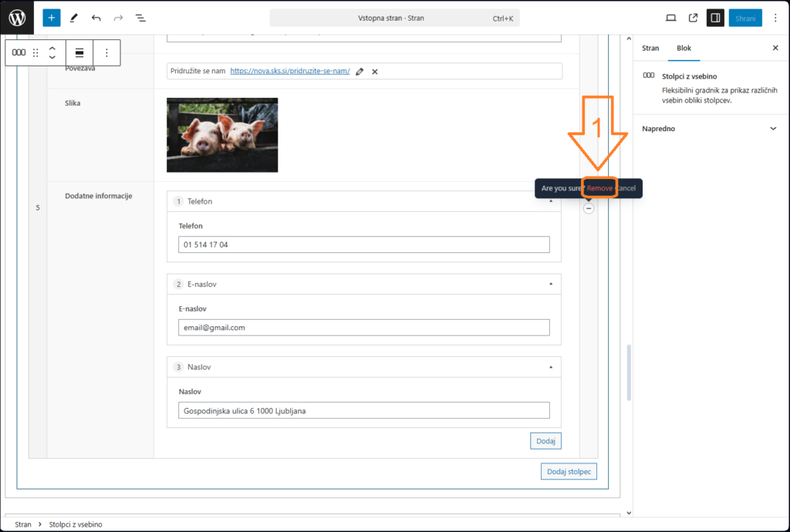Click the Dodaj stolpec button
790x532 pixels.
coord(569,471)
